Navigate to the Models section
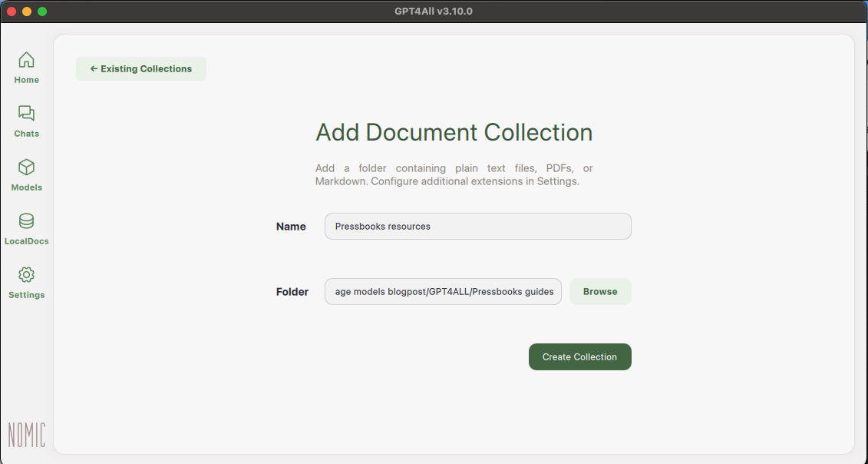The image size is (868, 464). [26, 177]
